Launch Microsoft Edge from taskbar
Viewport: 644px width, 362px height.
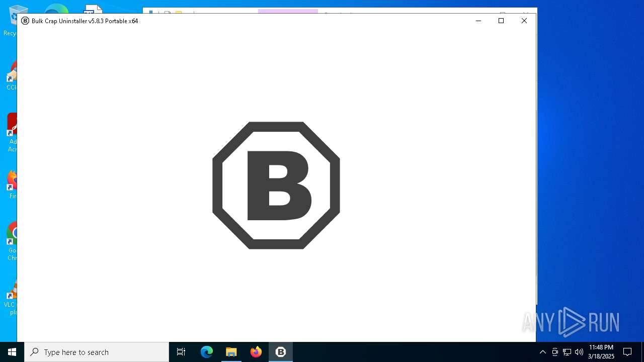[x=207, y=352]
